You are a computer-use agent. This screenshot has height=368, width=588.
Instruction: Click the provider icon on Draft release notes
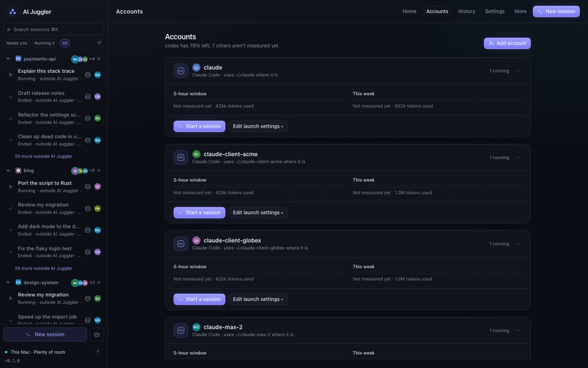click(88, 96)
